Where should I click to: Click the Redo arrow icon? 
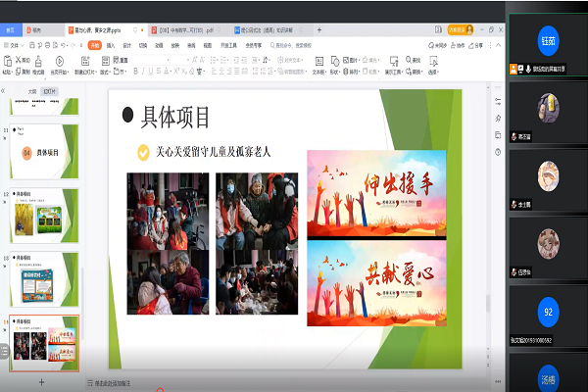click(73, 45)
